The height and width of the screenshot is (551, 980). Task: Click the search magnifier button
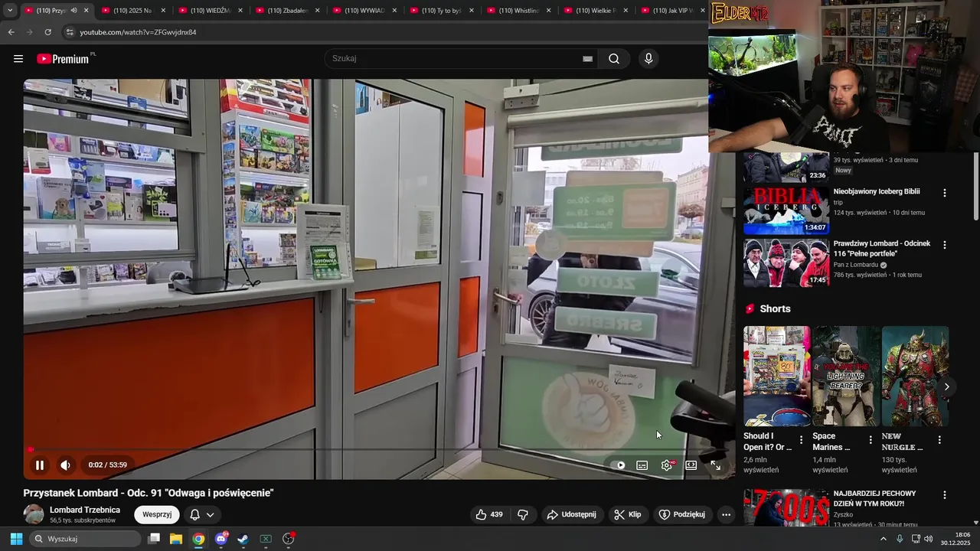click(x=614, y=59)
